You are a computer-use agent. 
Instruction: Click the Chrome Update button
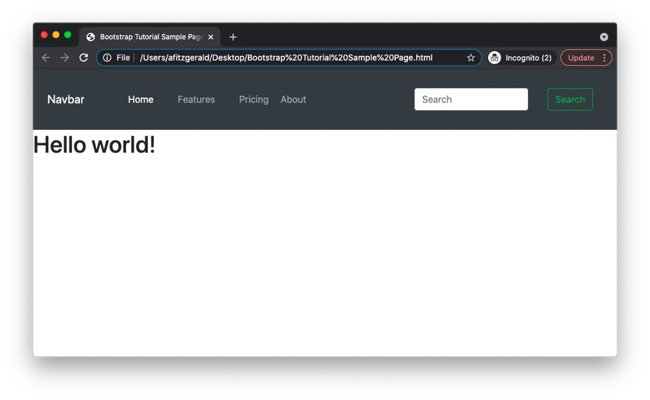pyautogui.click(x=580, y=58)
